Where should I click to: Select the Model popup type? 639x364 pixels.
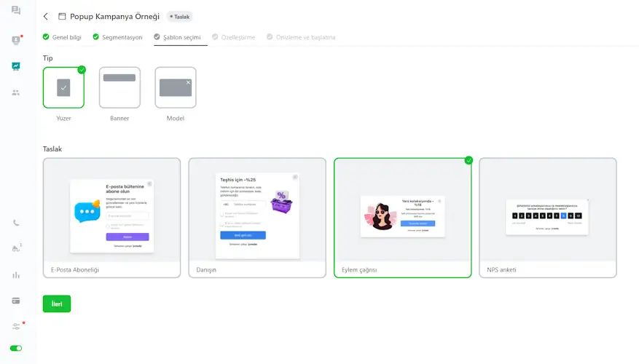[x=176, y=87]
